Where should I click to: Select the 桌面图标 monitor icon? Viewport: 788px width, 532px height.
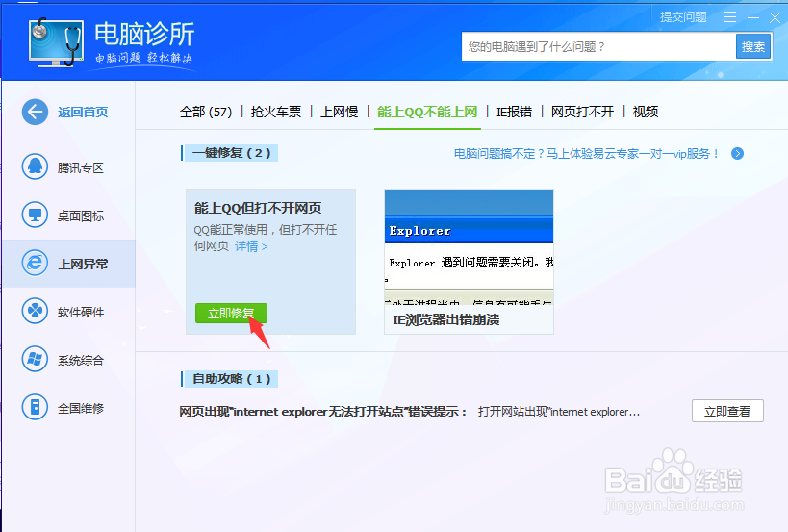click(x=35, y=215)
